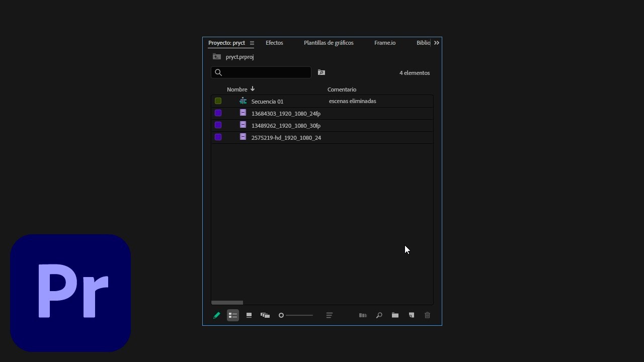Click the trash Clear icon
Screen dimensions: 644x362
(x=428, y=315)
